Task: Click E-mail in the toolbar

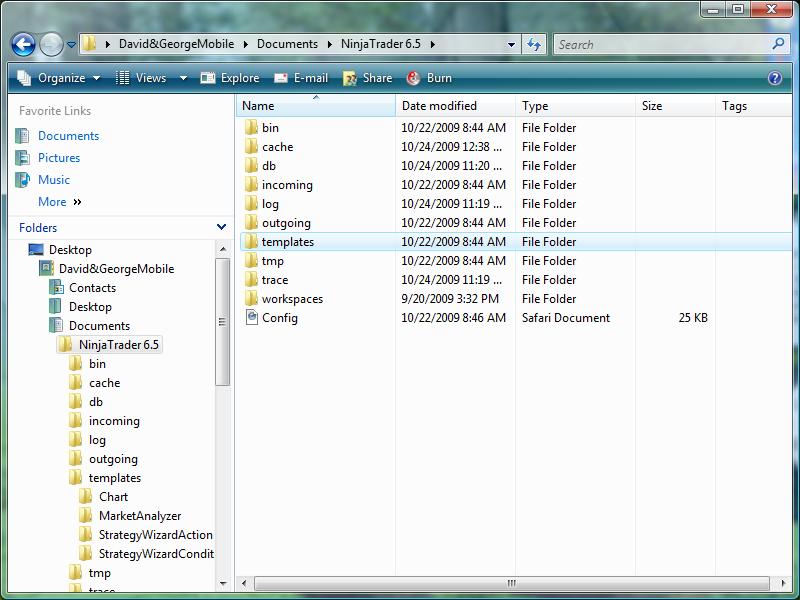Action: (x=301, y=78)
